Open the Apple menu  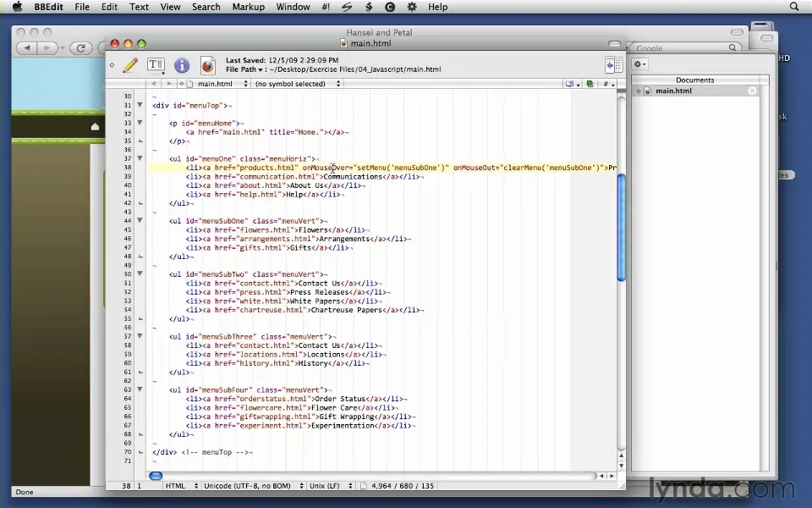click(x=17, y=7)
